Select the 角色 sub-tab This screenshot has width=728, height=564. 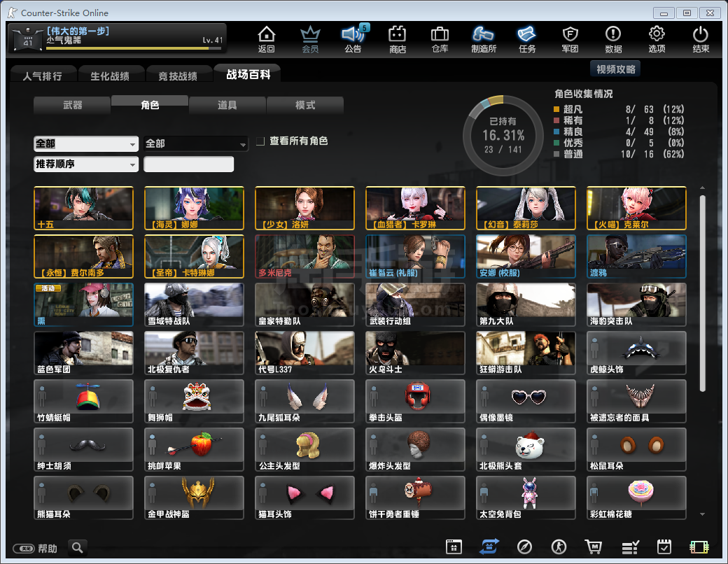150,105
